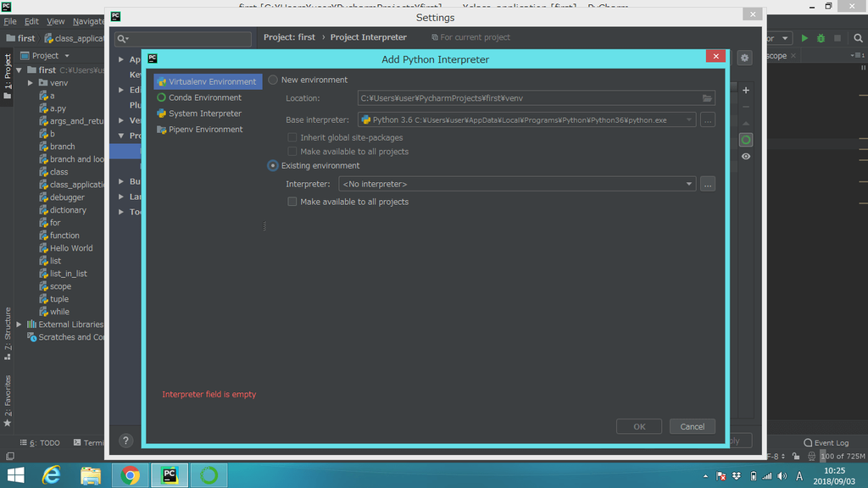
Task: Select Existing environment radio button
Action: pos(273,165)
